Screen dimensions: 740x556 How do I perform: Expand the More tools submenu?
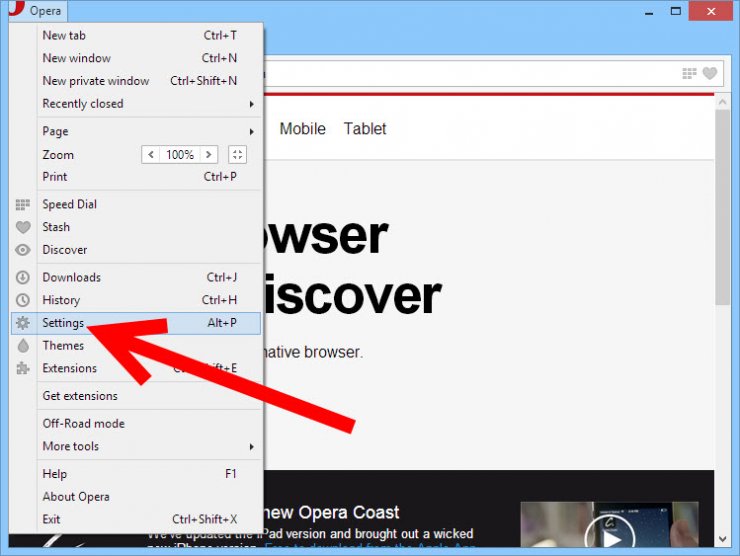click(150, 446)
